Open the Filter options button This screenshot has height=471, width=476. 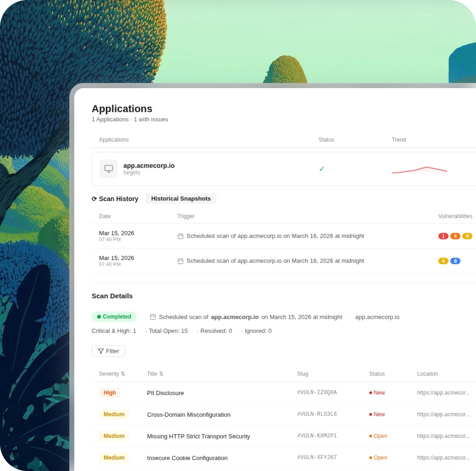(x=108, y=351)
